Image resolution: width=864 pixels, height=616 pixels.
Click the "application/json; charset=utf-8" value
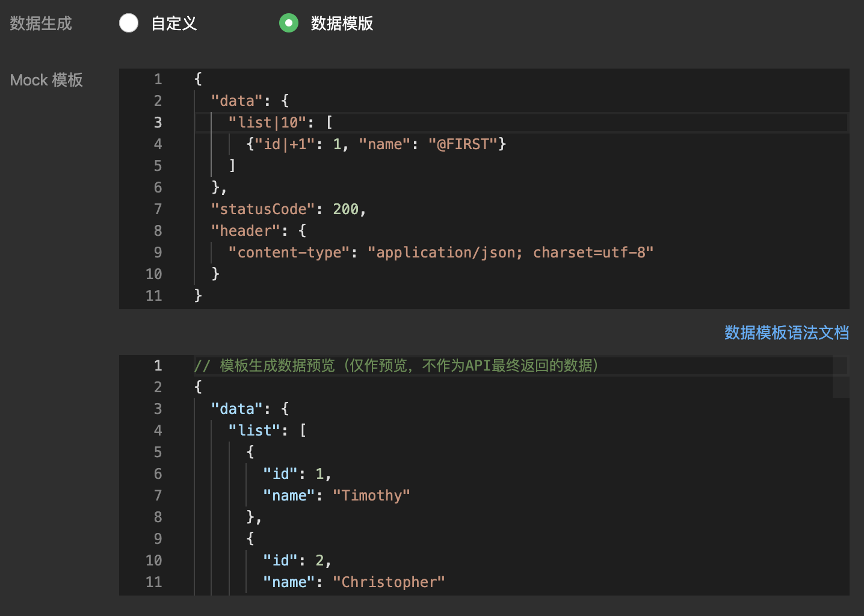tap(510, 253)
